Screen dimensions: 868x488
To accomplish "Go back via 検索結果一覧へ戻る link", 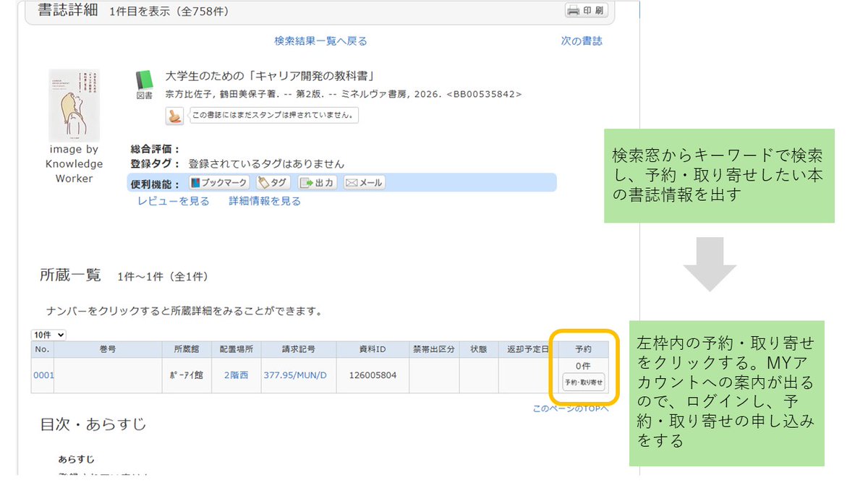I will [x=320, y=41].
